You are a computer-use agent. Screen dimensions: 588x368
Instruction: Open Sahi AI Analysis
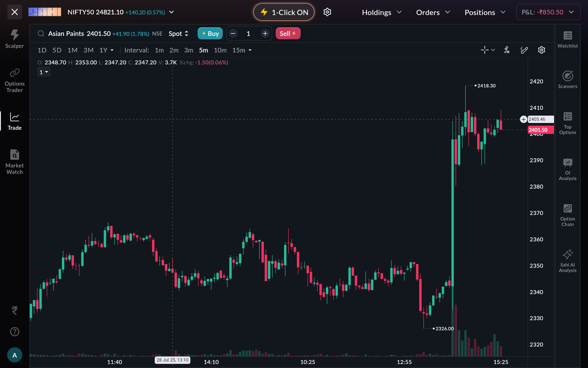point(567,261)
